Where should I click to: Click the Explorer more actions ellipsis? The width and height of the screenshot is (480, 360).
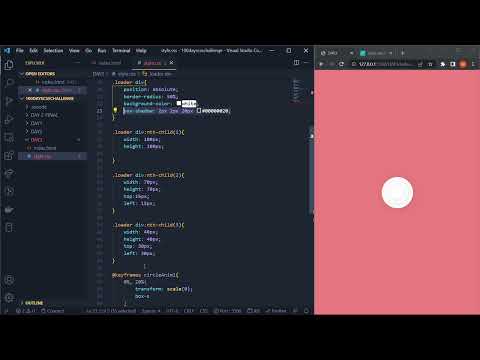pyautogui.click(x=77, y=63)
